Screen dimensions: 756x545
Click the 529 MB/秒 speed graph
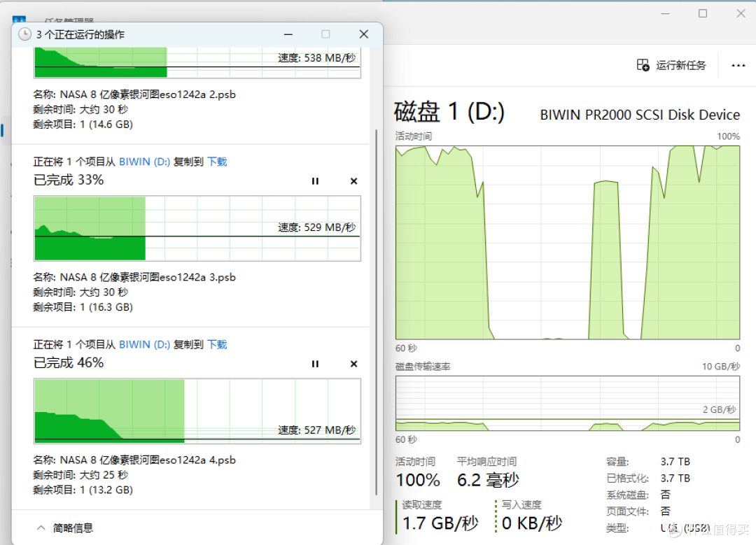(197, 228)
